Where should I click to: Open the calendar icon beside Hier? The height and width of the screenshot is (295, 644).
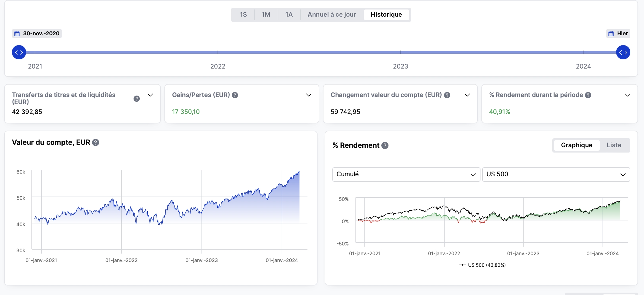click(x=611, y=34)
